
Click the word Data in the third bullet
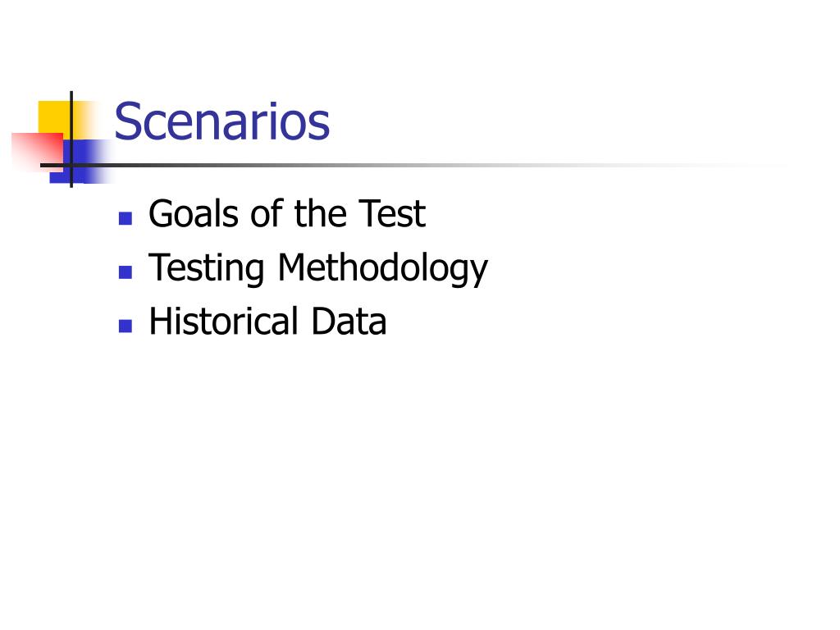click(x=349, y=322)
